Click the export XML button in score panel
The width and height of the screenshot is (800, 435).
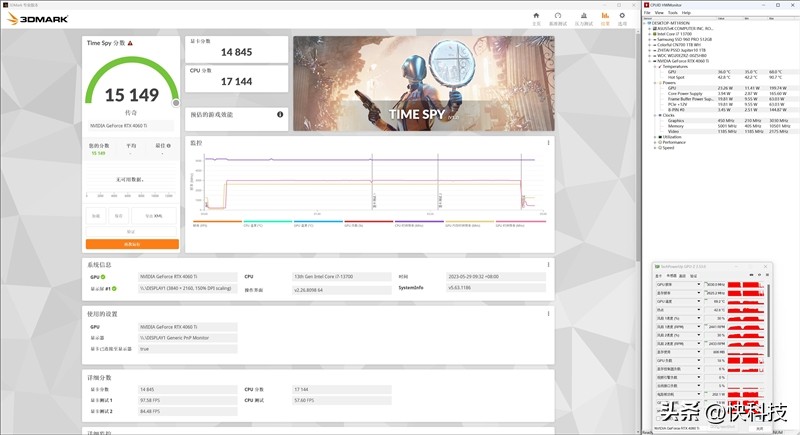pos(154,216)
